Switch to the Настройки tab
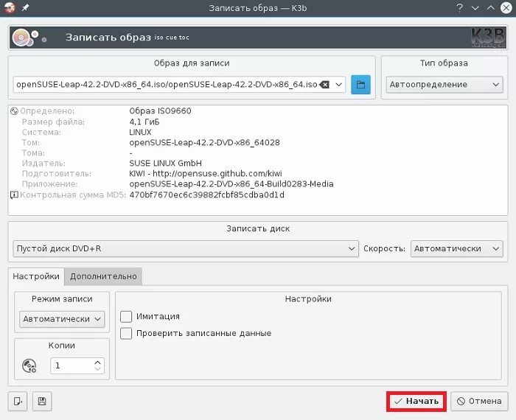Image resolution: width=516 pixels, height=420 pixels. pos(36,276)
